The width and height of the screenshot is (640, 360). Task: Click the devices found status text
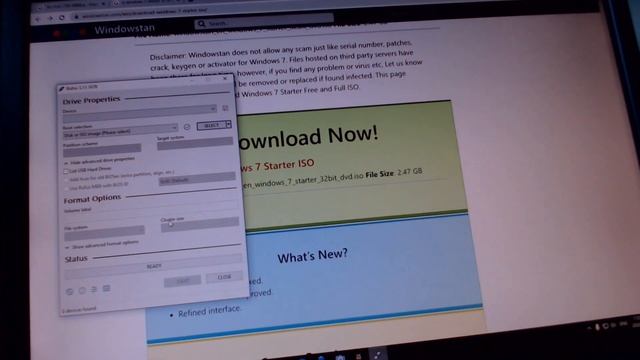pyautogui.click(x=79, y=310)
